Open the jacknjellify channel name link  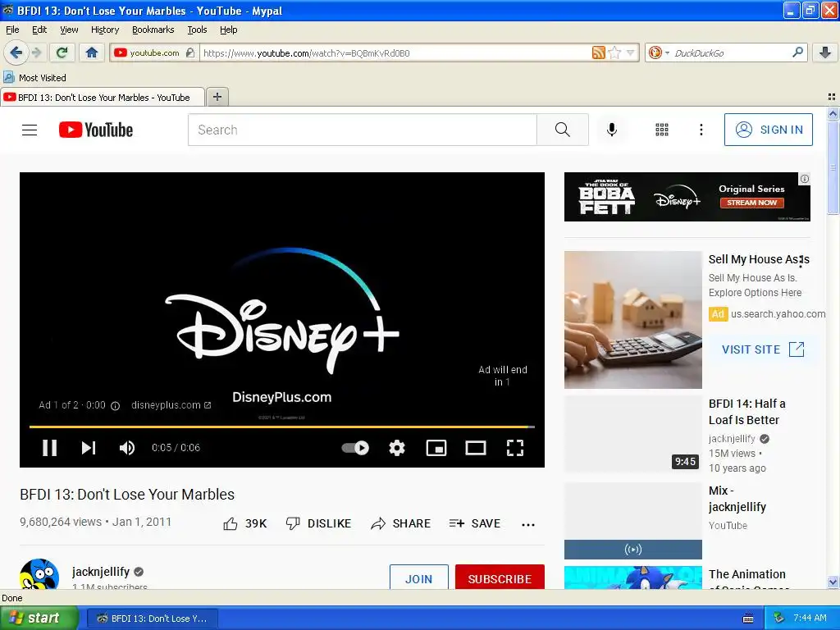pos(101,572)
